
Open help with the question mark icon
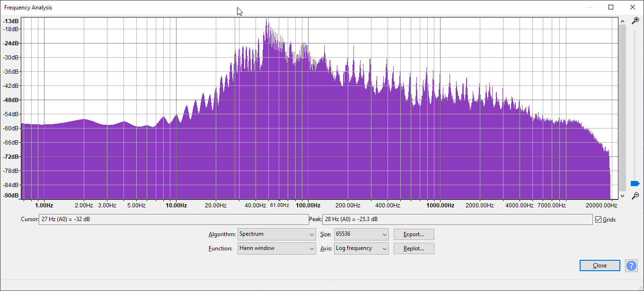click(631, 265)
